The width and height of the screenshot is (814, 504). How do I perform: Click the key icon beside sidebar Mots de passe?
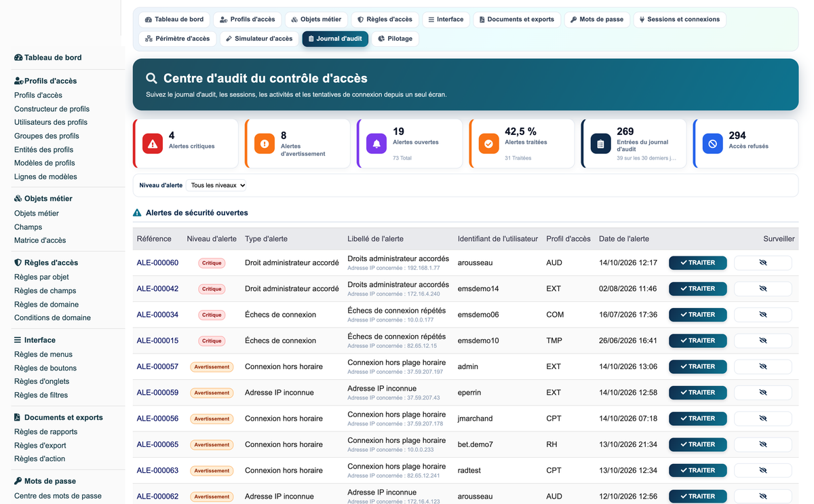[x=18, y=481]
